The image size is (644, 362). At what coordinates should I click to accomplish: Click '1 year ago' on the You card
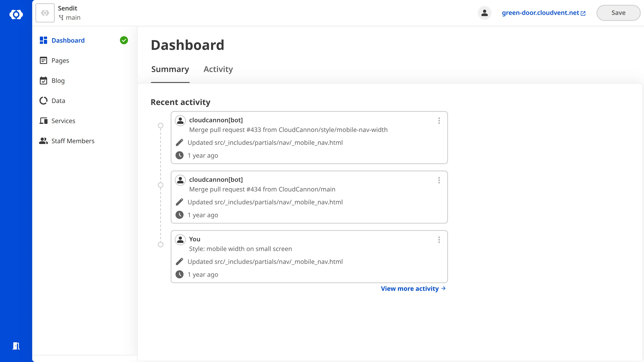point(203,275)
